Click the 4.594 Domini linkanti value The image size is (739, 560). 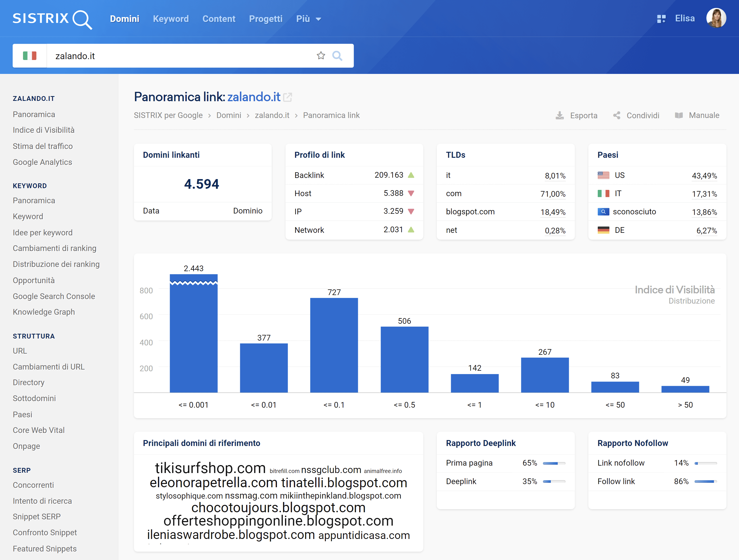point(202,184)
